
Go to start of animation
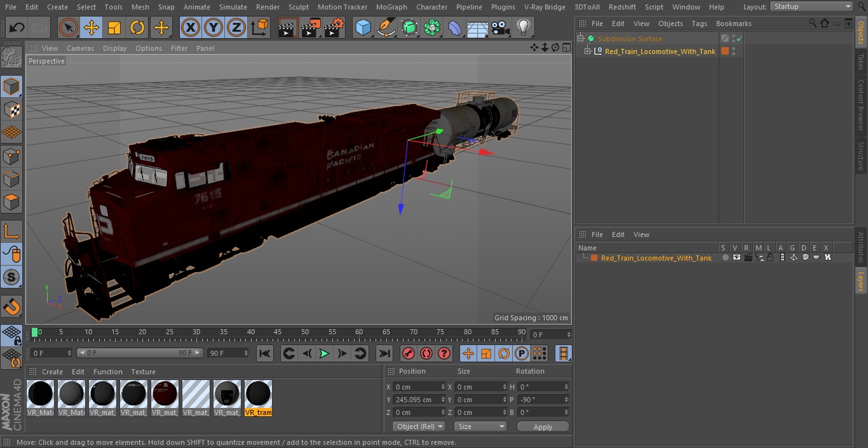point(265,353)
